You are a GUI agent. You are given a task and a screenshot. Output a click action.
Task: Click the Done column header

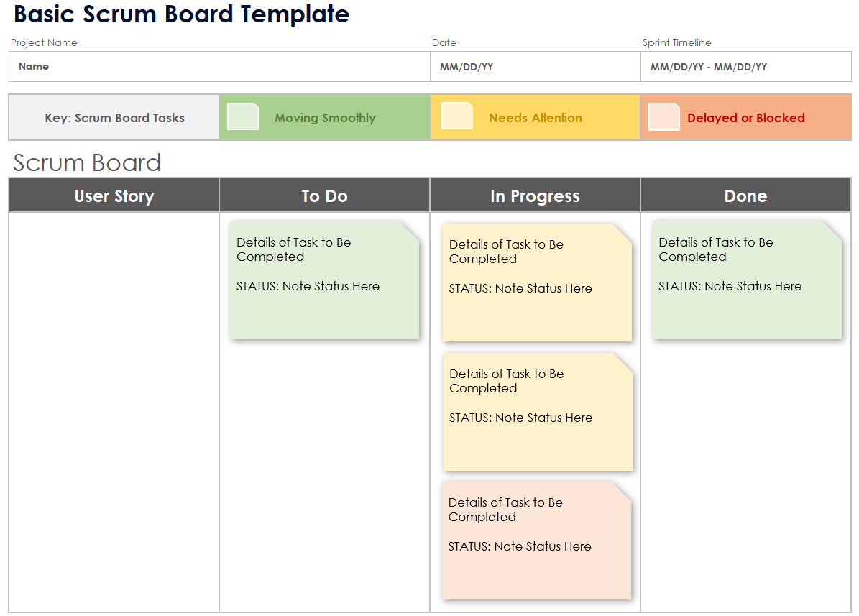(745, 196)
